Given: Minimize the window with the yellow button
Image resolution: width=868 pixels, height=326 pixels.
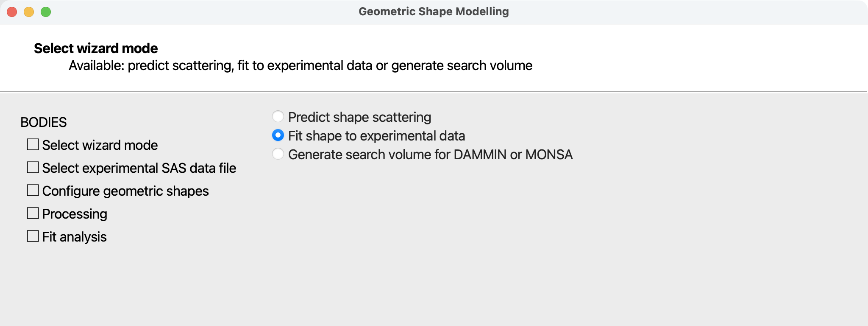Looking at the screenshot, I should (29, 12).
